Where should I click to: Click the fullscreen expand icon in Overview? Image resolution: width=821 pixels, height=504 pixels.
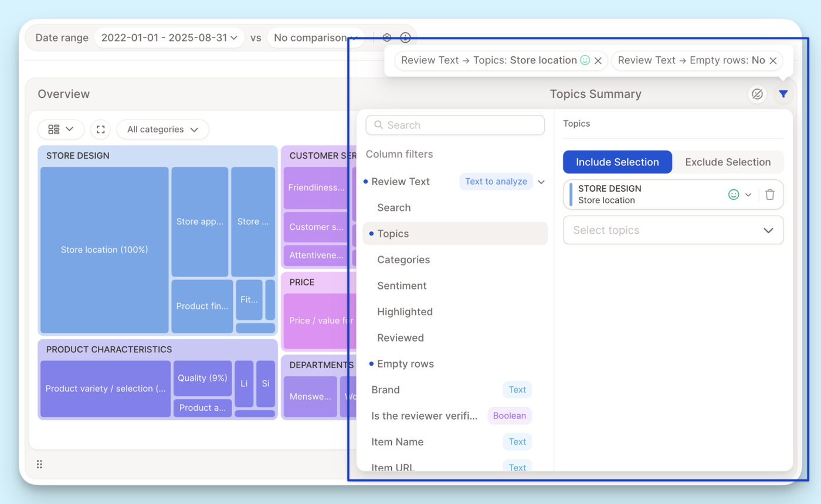point(101,129)
